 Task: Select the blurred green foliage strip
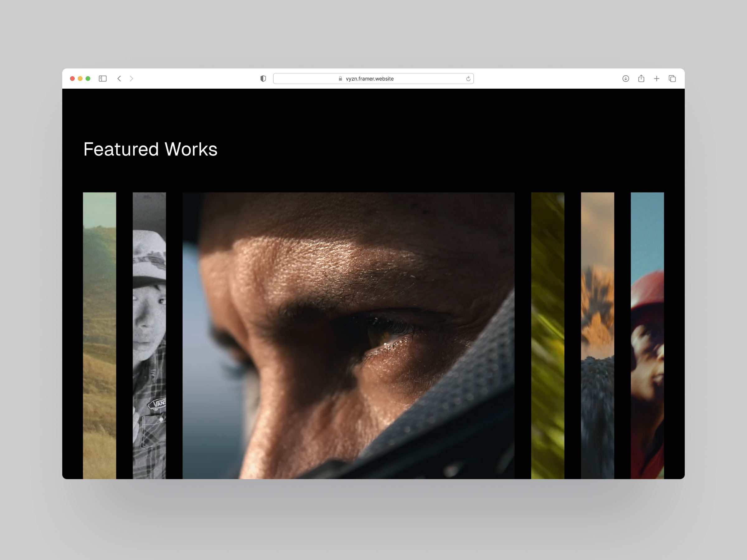click(547, 335)
